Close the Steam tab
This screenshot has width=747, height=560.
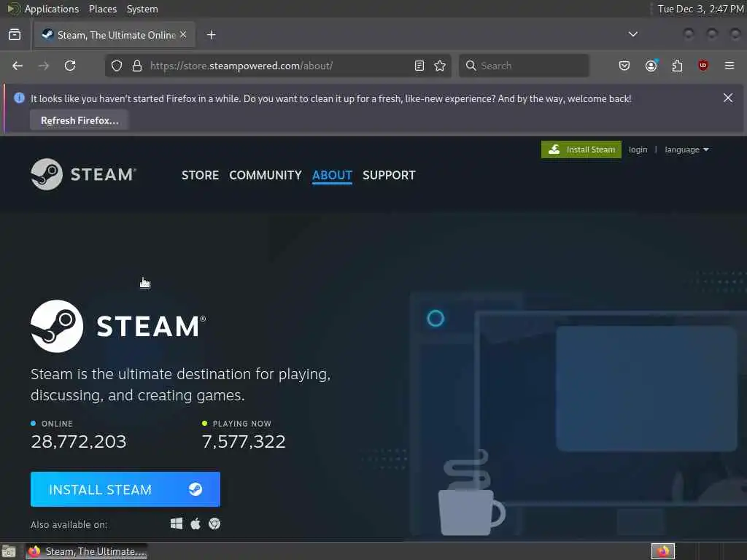183,35
